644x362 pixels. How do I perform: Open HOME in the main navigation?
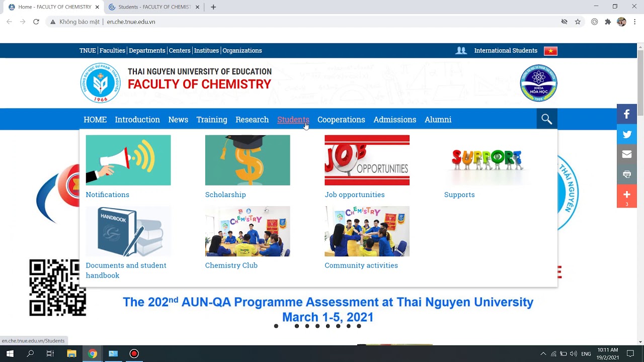pyautogui.click(x=95, y=120)
